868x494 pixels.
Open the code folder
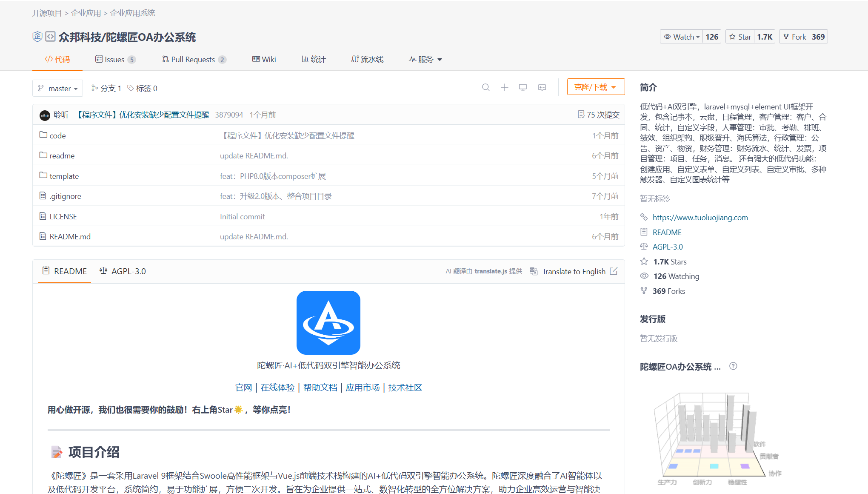click(x=57, y=135)
